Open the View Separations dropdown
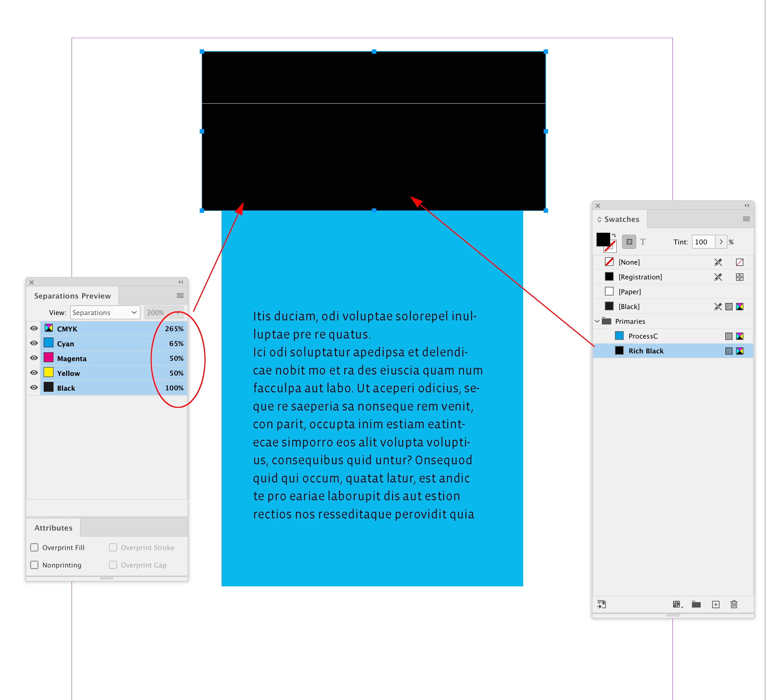Viewport: 774px width, 700px height. tap(105, 313)
